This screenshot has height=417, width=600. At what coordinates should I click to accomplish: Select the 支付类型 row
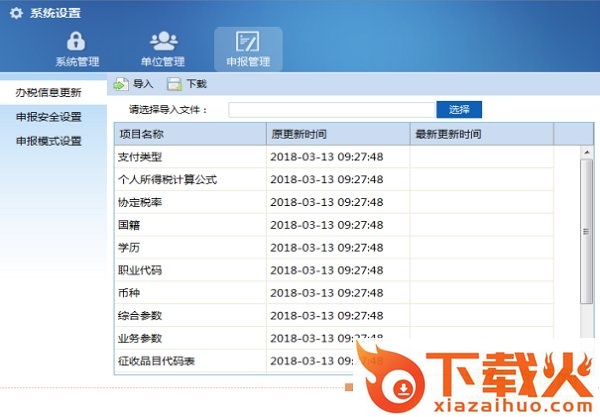point(189,157)
